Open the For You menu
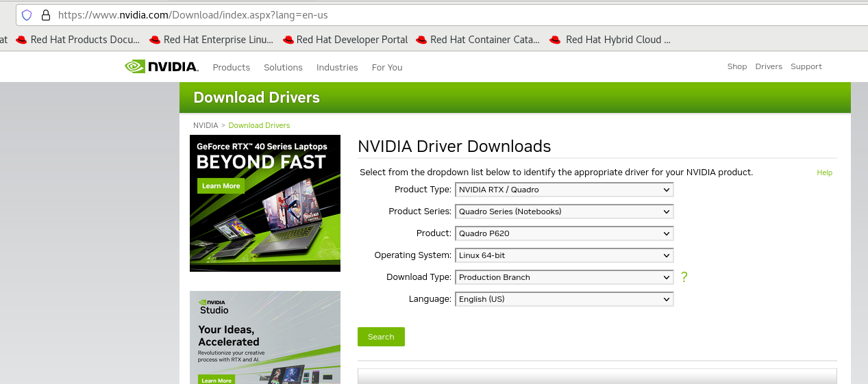868x384 pixels. point(387,67)
